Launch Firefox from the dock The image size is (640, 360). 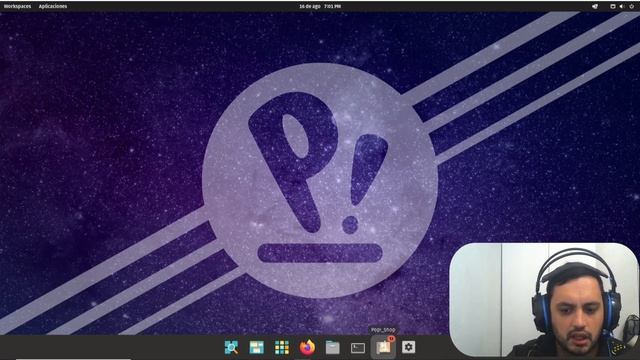[x=307, y=347]
